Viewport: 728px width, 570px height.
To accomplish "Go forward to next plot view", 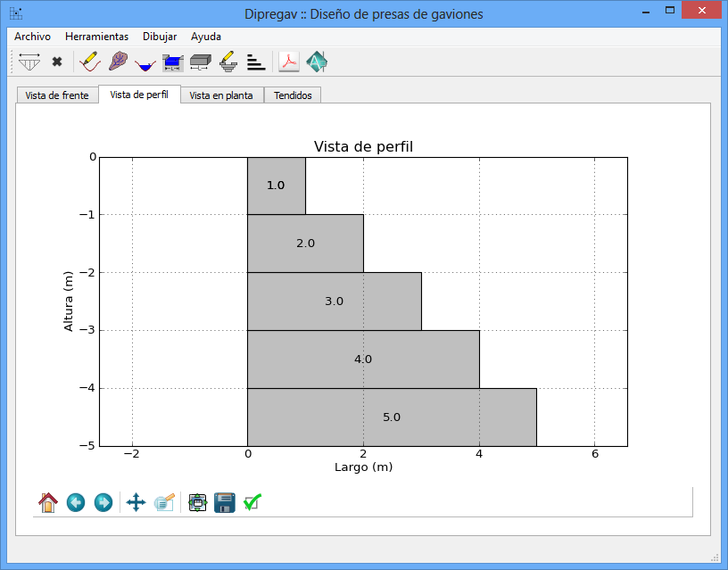I will coord(103,502).
